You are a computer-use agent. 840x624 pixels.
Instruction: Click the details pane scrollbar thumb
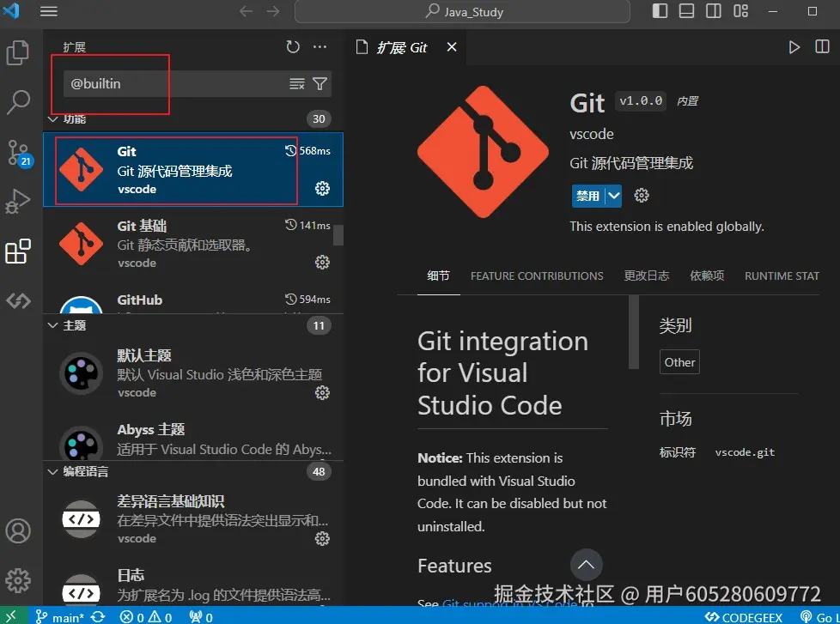[634, 332]
